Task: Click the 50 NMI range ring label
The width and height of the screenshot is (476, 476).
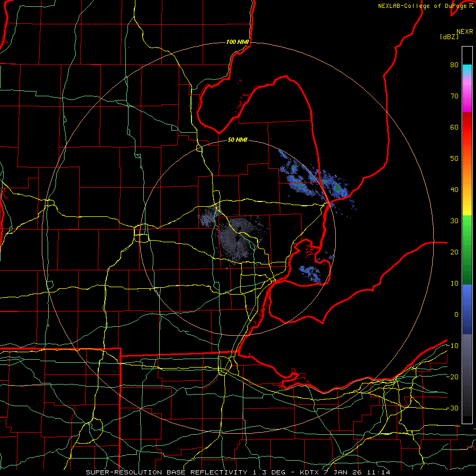Action: (237, 140)
